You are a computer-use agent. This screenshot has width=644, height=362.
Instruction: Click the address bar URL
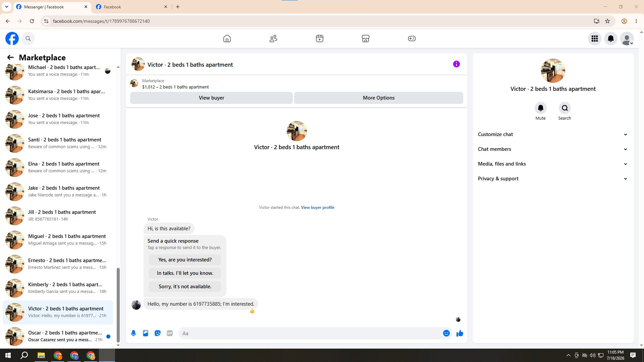click(101, 21)
